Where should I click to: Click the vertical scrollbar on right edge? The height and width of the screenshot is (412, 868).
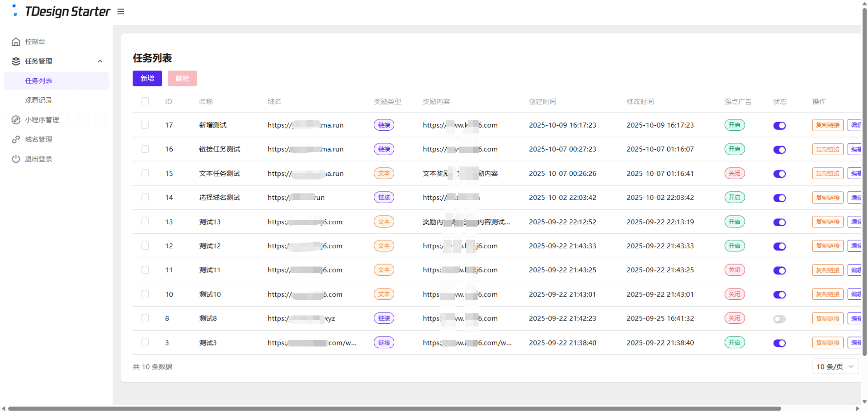click(864, 181)
